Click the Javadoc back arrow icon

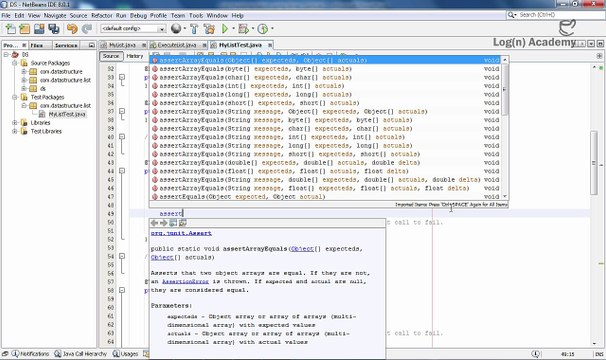click(x=154, y=223)
